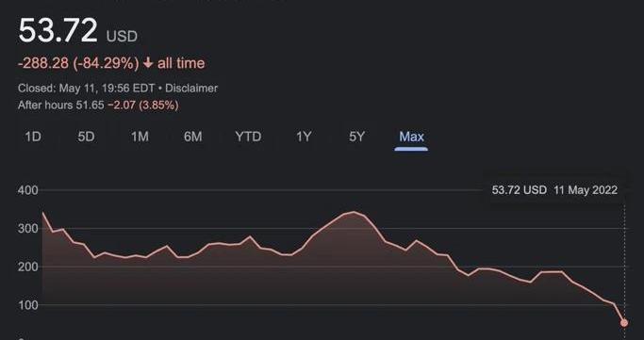Click the 400 y-axis label
This screenshot has width=644, height=340.
[28, 190]
